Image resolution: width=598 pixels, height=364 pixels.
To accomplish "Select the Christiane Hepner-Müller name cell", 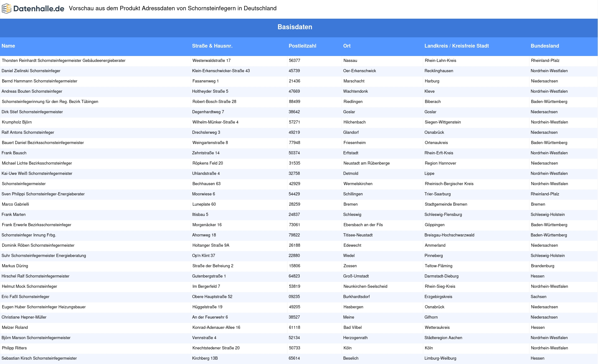I will tap(24, 317).
